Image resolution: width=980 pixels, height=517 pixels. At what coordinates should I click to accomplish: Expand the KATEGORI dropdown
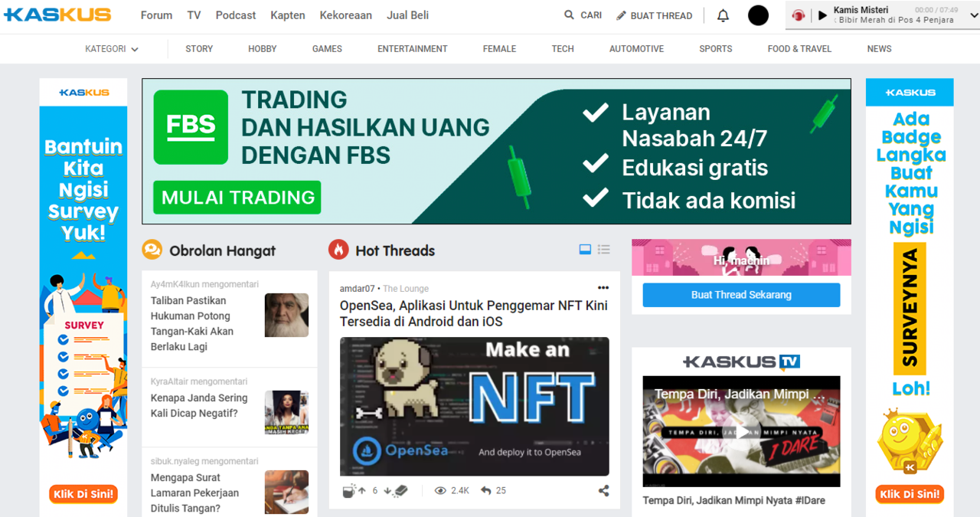click(x=112, y=48)
